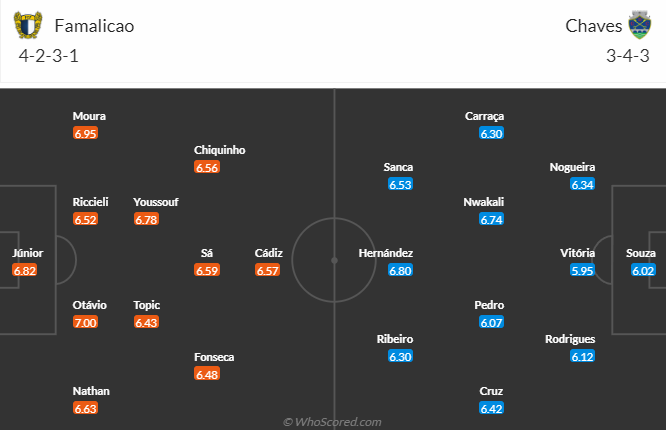Select Fonseca's 6.48 rating badge
The width and height of the screenshot is (666, 430).
pos(207,374)
